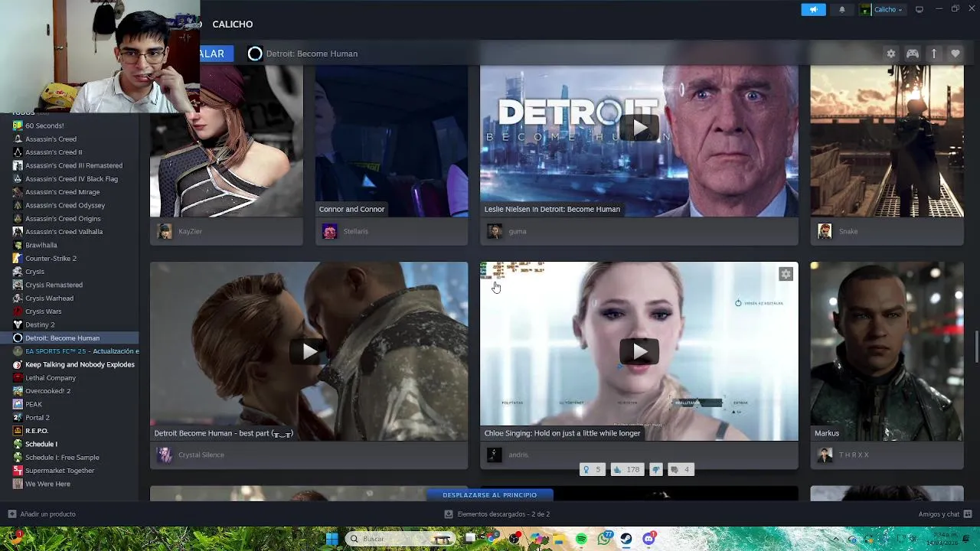This screenshot has height=551, width=980.
Task: Open Spotify from the taskbar
Action: point(582,539)
